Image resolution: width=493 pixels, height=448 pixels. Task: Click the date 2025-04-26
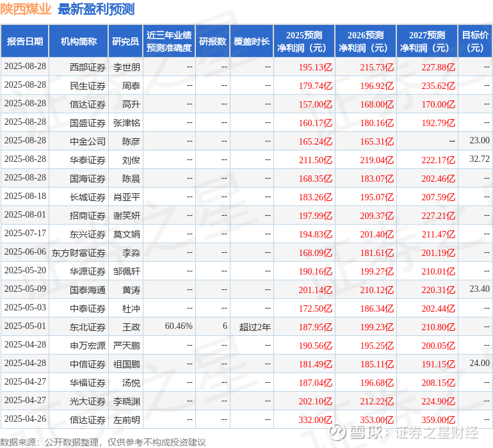25,419
